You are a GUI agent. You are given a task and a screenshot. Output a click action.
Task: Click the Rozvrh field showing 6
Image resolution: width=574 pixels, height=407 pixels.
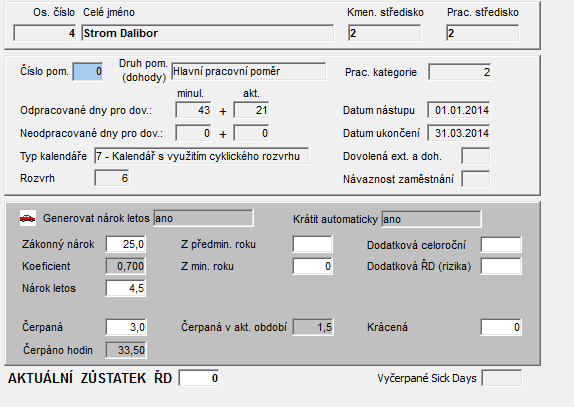click(x=112, y=178)
